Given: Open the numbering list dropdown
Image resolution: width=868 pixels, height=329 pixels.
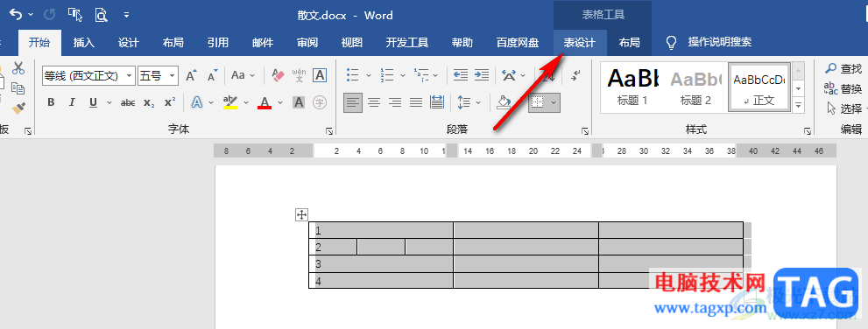Looking at the screenshot, I should pyautogui.click(x=402, y=75).
